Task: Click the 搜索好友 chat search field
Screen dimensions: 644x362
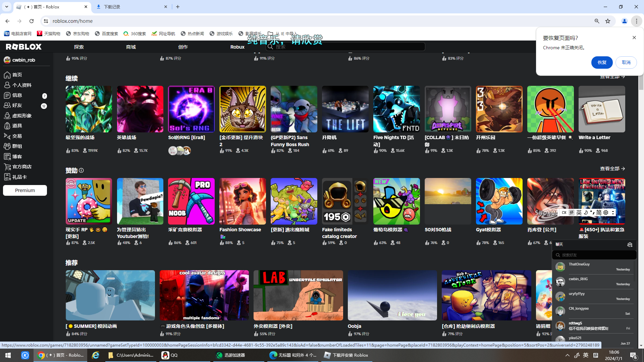Action: coord(594,255)
